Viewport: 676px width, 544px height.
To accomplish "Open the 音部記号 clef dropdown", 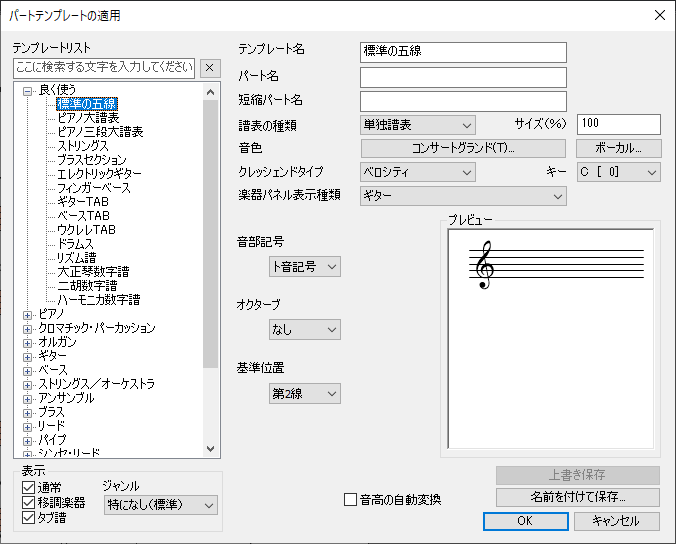I will pos(305,266).
